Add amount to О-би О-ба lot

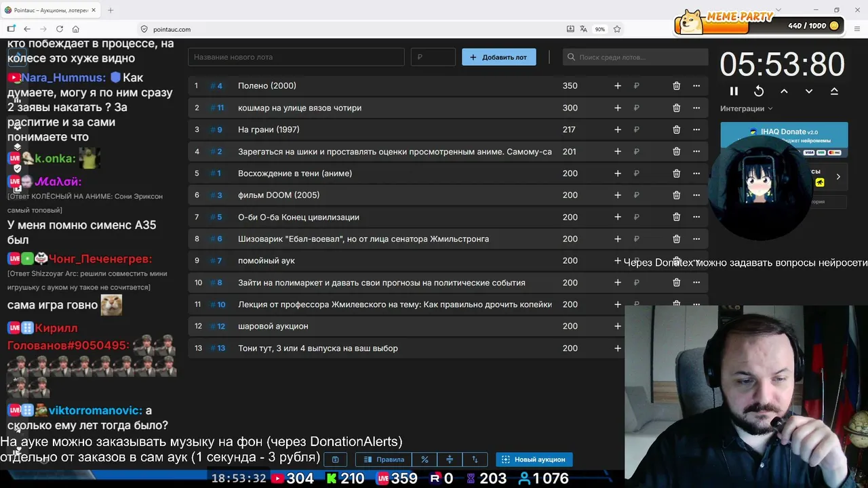[x=618, y=217]
